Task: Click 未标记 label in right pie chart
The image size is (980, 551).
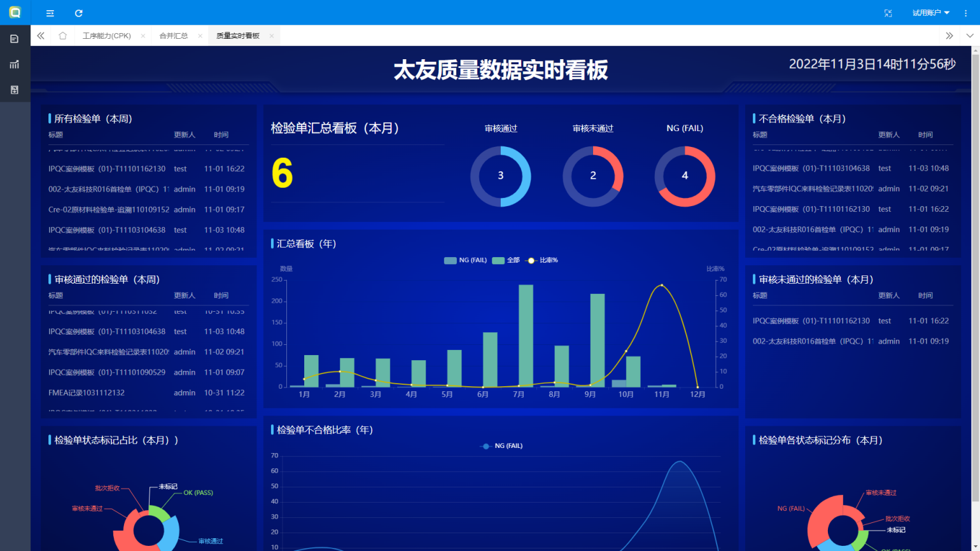Action: click(x=896, y=529)
